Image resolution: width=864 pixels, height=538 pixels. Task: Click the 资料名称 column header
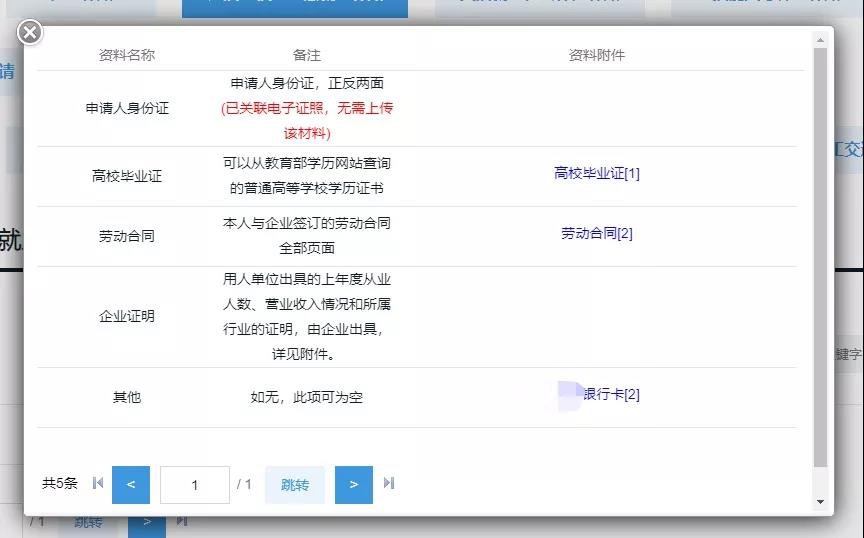(x=127, y=55)
